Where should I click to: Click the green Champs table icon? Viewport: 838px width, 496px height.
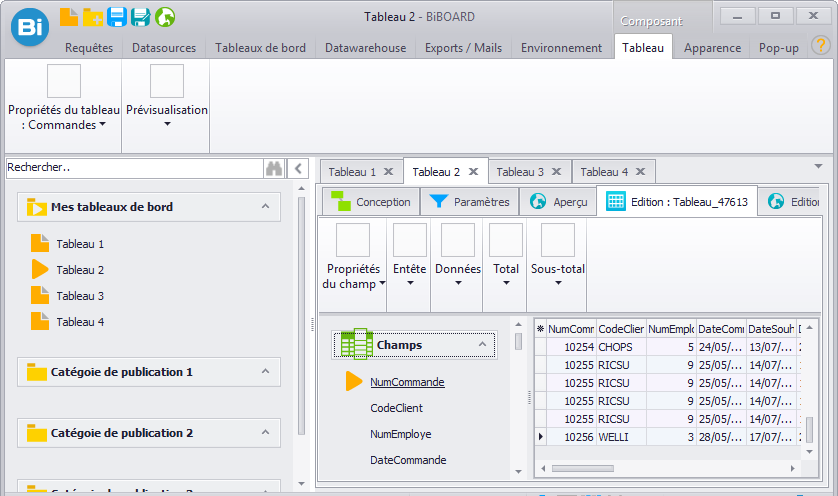(356, 344)
